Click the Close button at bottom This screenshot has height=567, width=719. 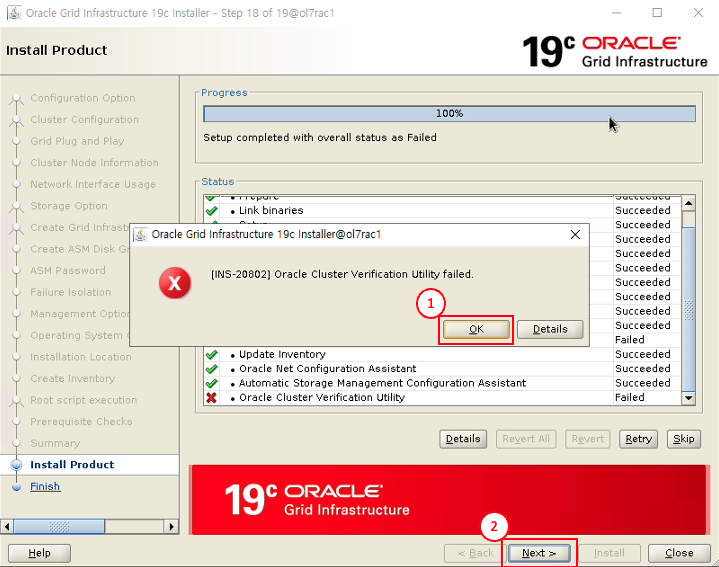(x=679, y=553)
